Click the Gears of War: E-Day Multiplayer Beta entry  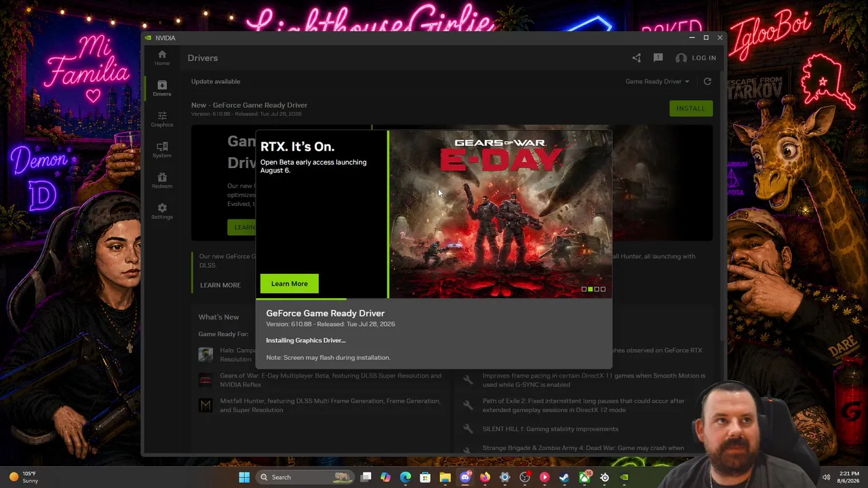tap(330, 380)
